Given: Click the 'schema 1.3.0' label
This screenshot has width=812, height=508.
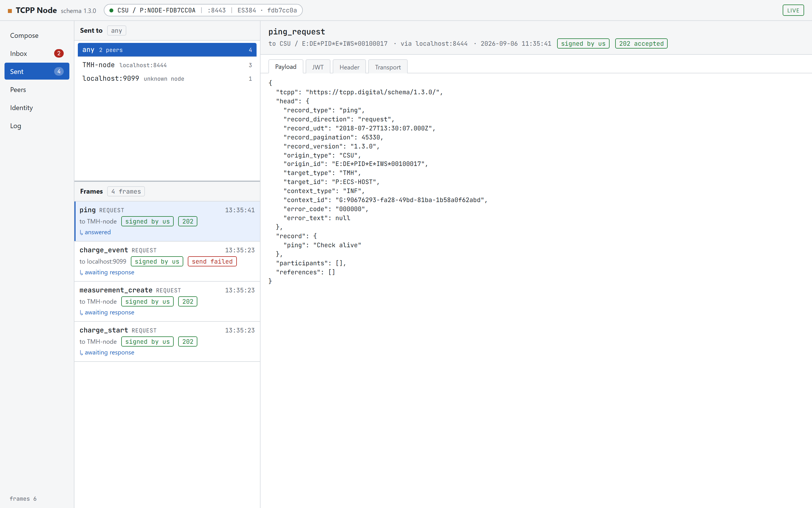Looking at the screenshot, I should [78, 11].
